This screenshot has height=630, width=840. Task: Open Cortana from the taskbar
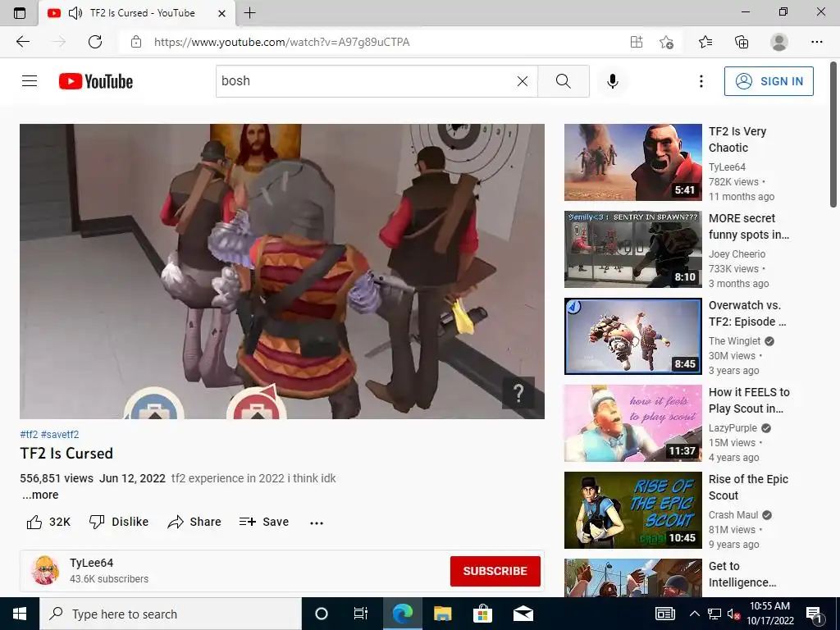point(322,614)
